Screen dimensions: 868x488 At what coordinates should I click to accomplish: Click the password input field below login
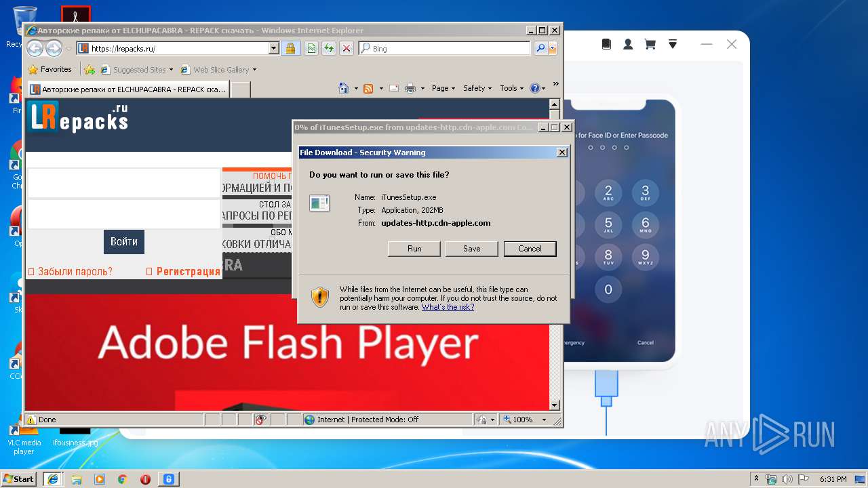tap(124, 214)
